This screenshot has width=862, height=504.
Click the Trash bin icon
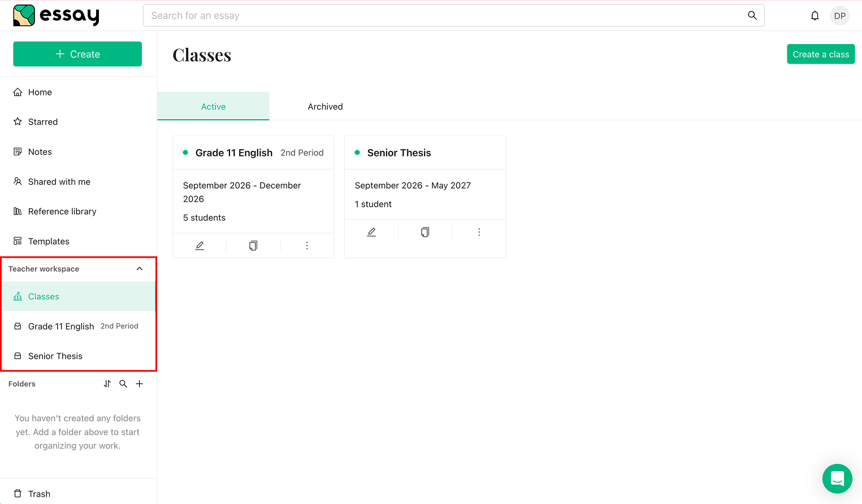18,493
